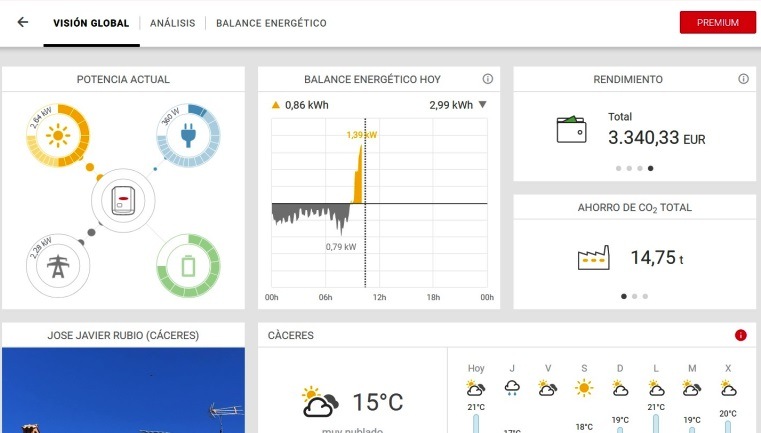Open info for Balance Energético Hoy
The height and width of the screenshot is (433, 761).
[x=488, y=79]
